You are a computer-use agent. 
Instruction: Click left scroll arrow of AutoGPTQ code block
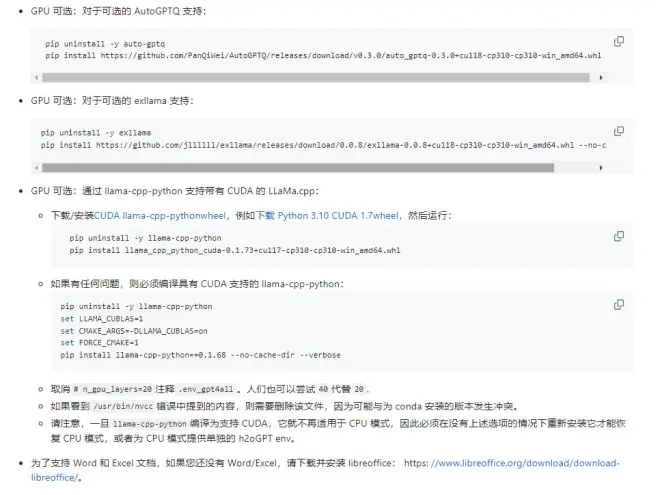[x=37, y=77]
